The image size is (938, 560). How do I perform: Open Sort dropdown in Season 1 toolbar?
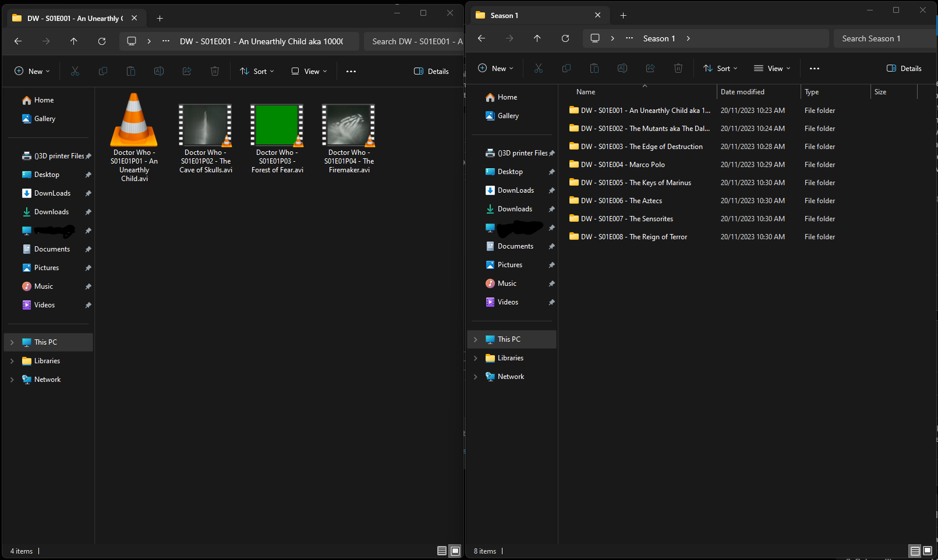coord(720,69)
